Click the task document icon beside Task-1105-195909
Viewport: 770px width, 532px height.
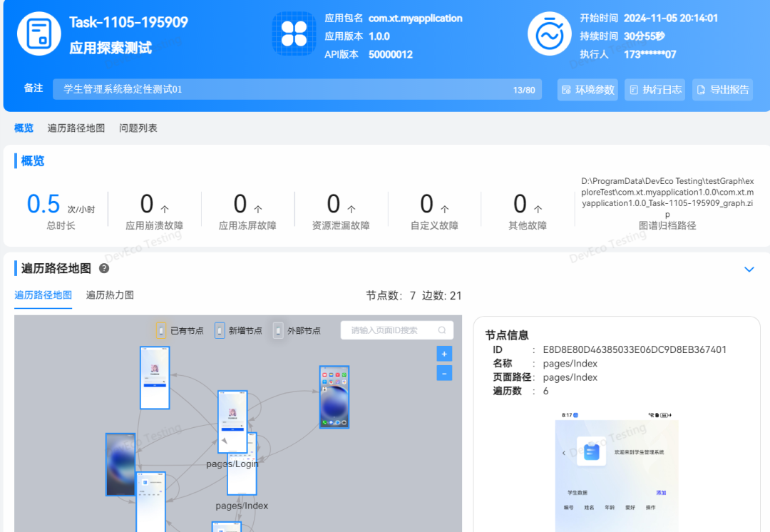click(39, 34)
